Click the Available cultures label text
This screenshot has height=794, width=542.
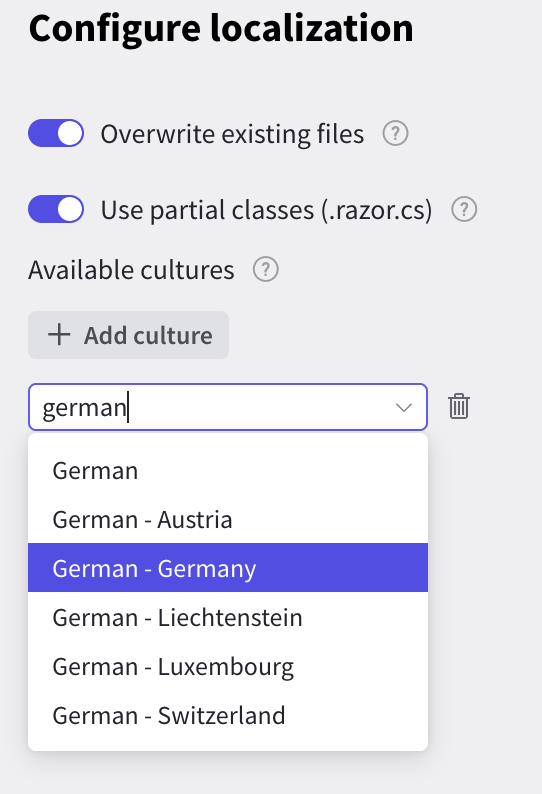[x=131, y=269]
